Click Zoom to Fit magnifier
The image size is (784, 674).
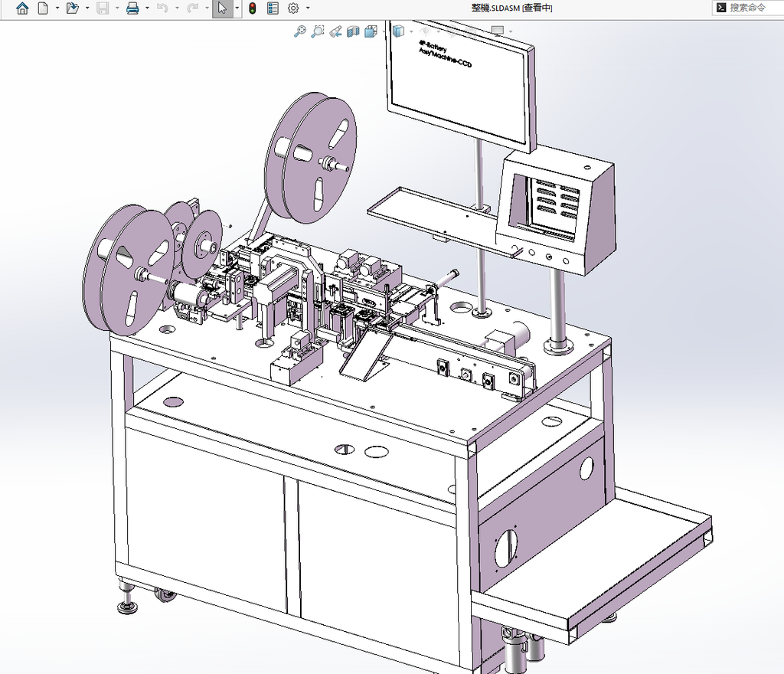coord(299,31)
